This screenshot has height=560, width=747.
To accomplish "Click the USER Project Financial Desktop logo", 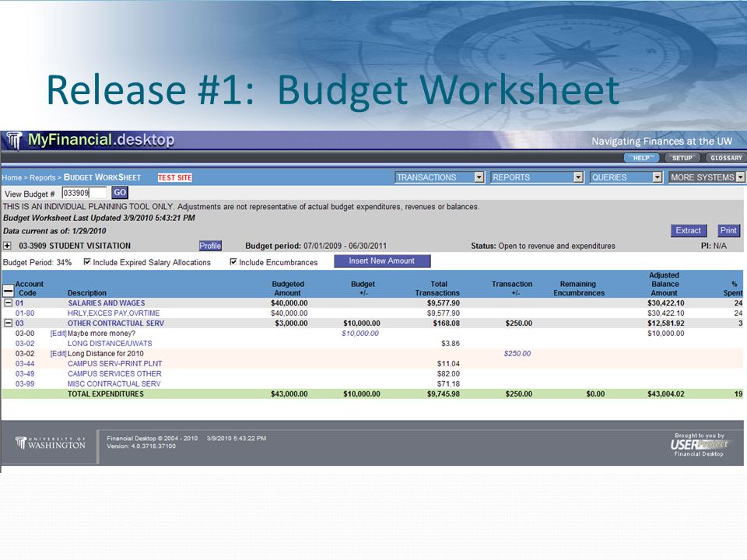I will click(699, 445).
